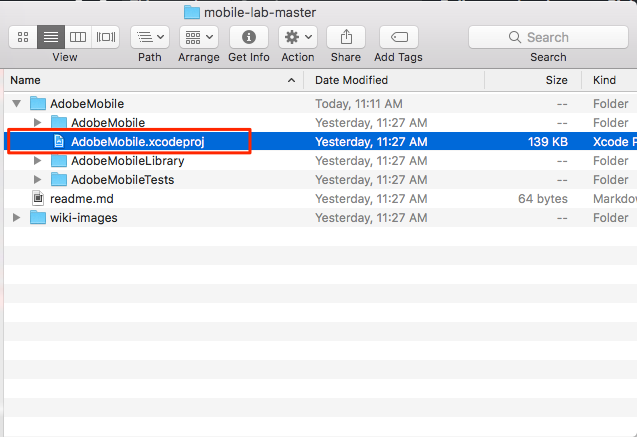
Task: Click the readme.md document icon
Action: 38,199
